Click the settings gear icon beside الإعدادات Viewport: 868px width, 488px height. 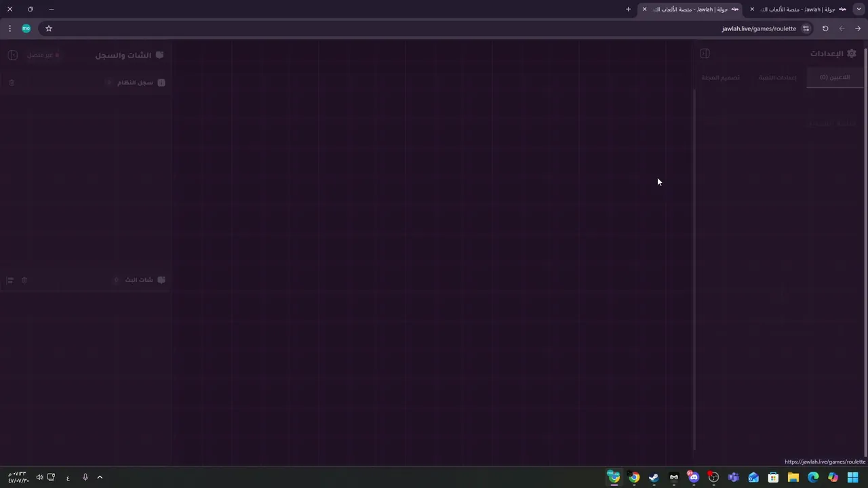point(852,54)
